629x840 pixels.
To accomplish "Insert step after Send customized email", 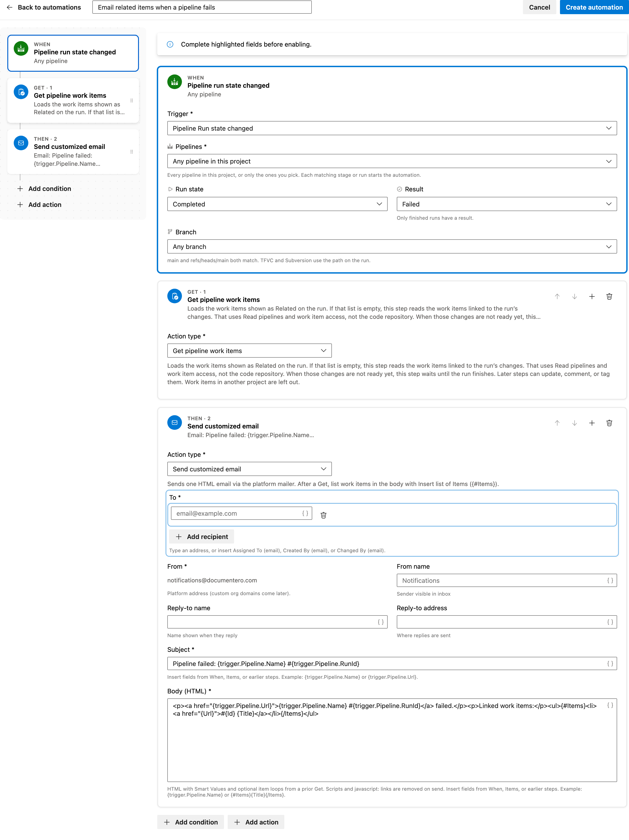I will point(592,423).
